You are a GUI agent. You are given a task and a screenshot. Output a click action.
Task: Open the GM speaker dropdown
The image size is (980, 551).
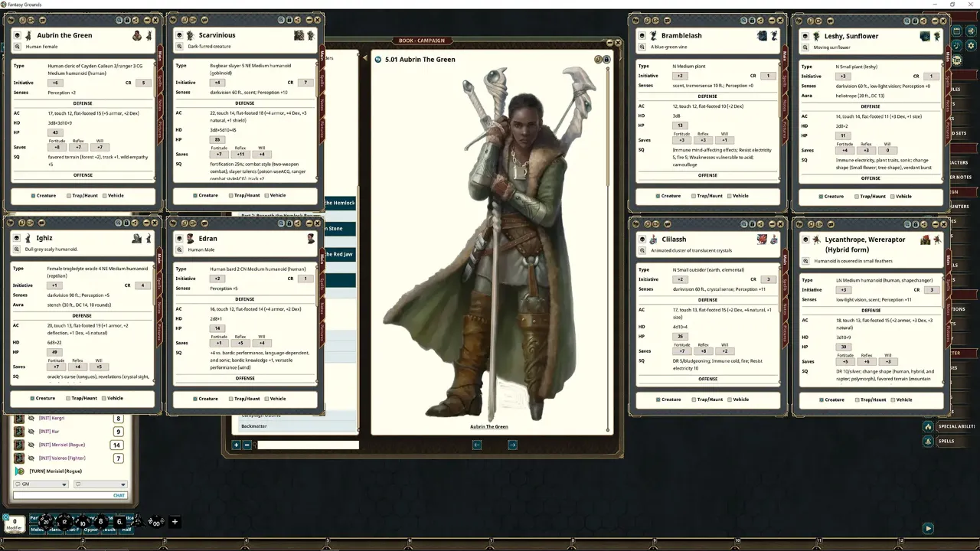pyautogui.click(x=41, y=484)
